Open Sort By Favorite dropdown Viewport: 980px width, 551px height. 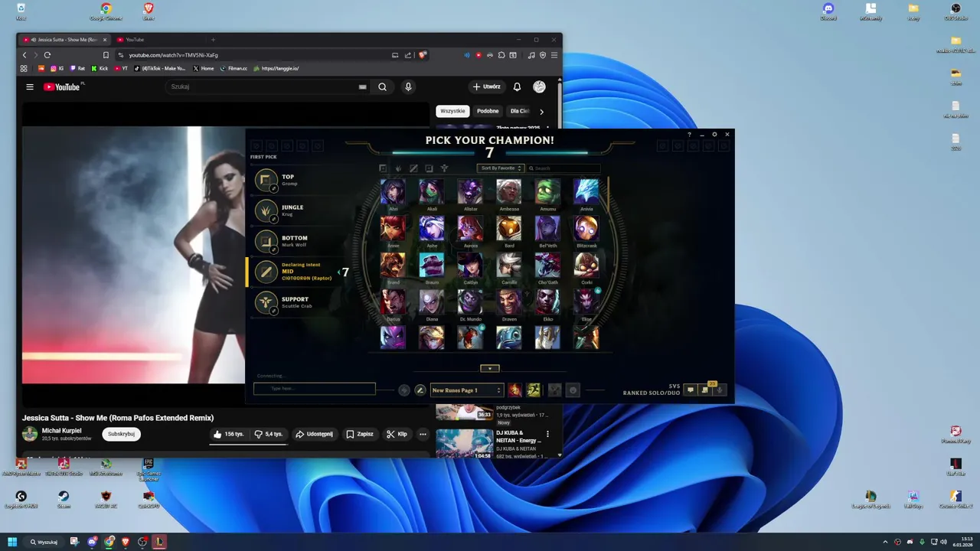(x=500, y=168)
